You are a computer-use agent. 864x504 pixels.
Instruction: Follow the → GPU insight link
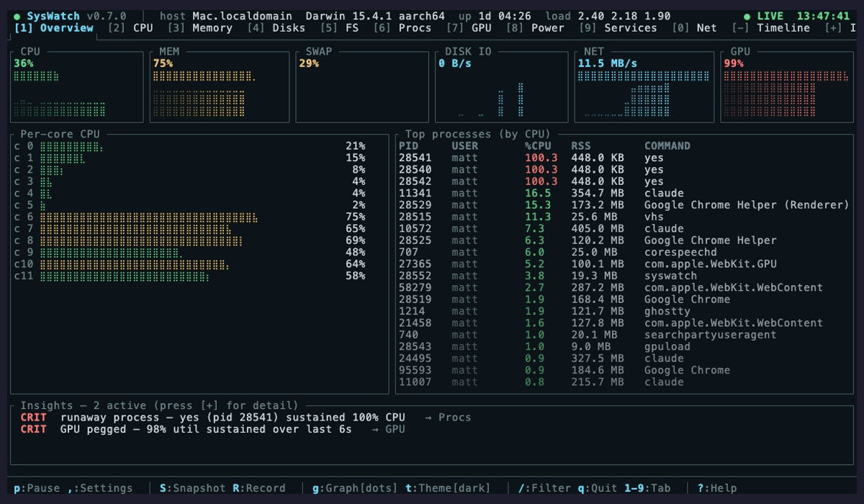pos(388,429)
